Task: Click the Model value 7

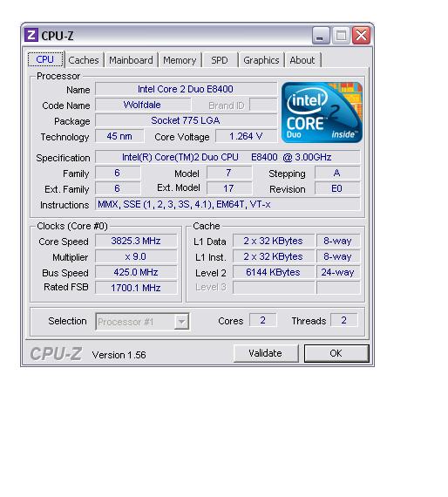Action: click(229, 173)
